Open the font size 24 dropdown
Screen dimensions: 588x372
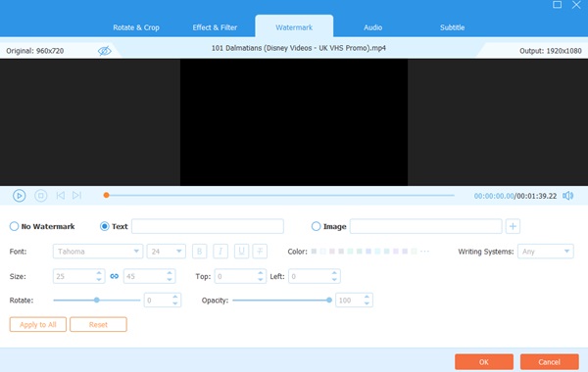click(167, 252)
